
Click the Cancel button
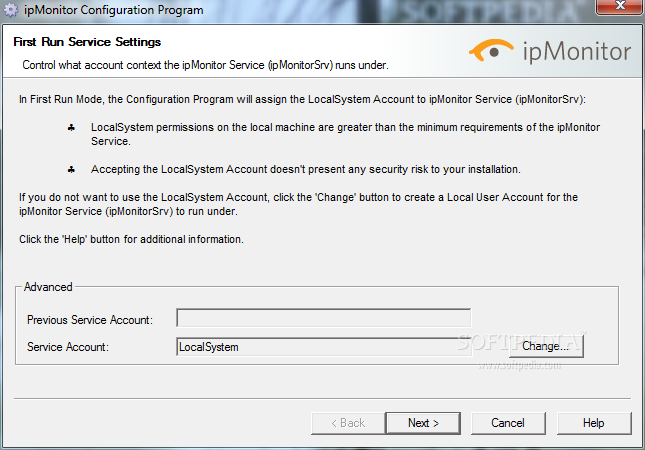pyautogui.click(x=508, y=423)
